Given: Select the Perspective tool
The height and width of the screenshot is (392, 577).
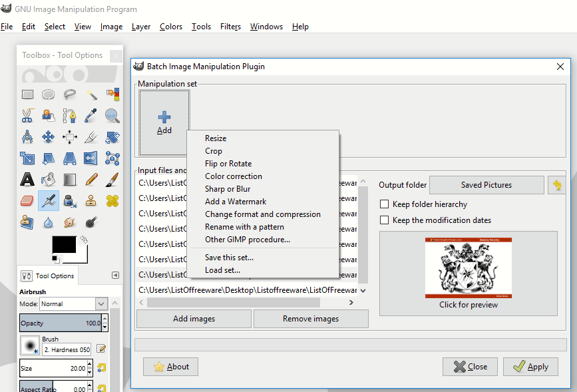Looking at the screenshot, I should pos(70,158).
